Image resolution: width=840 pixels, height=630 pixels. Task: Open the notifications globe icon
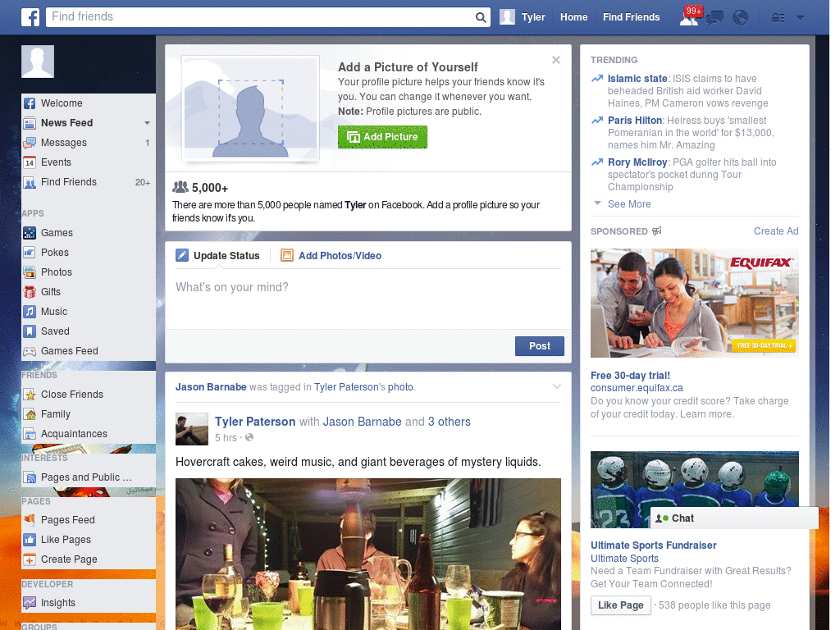(741, 18)
